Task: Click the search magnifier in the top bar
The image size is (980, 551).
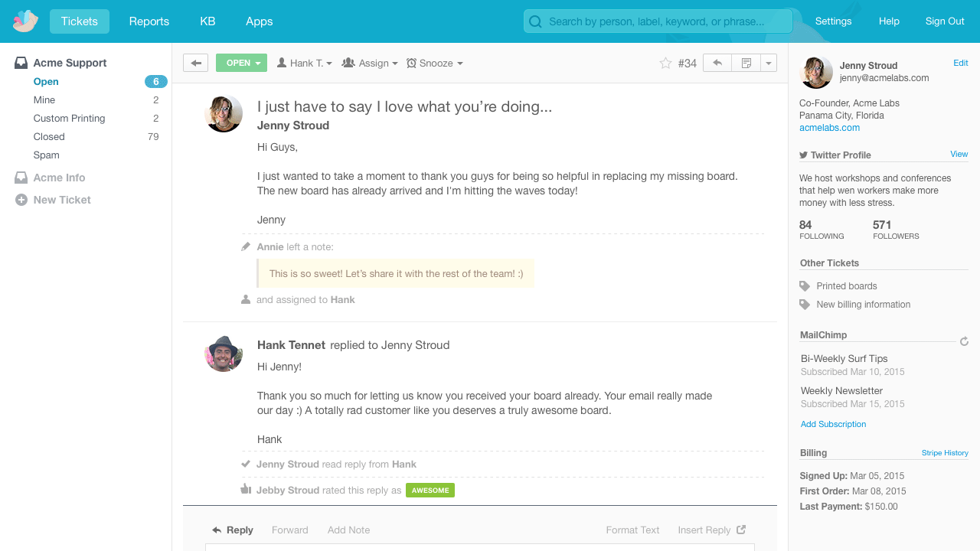Action: coord(534,21)
